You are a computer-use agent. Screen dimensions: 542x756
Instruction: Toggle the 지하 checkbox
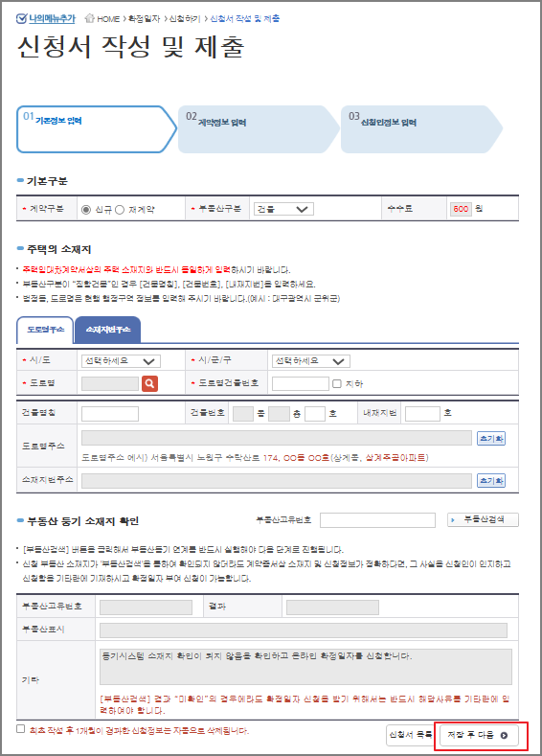pos(337,384)
